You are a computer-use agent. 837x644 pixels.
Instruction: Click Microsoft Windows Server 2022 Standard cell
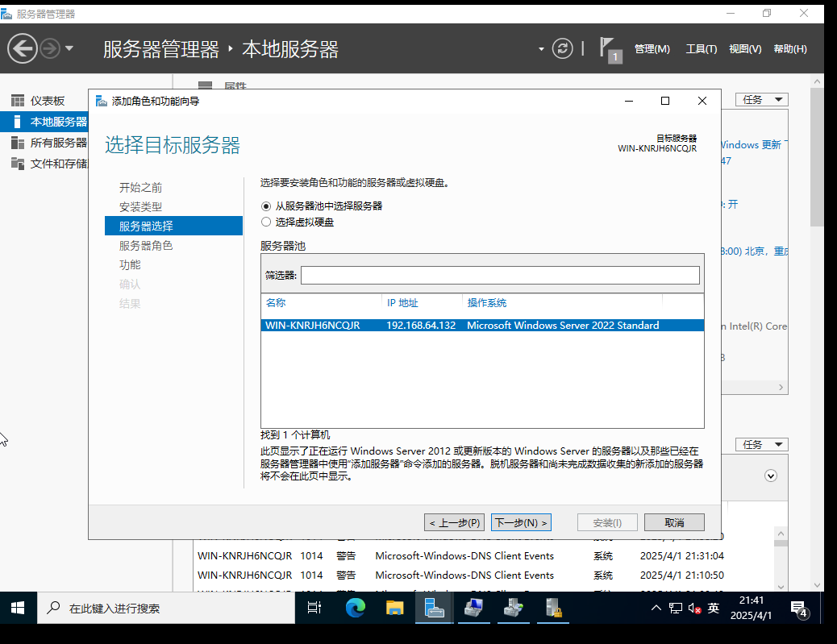pyautogui.click(x=563, y=326)
